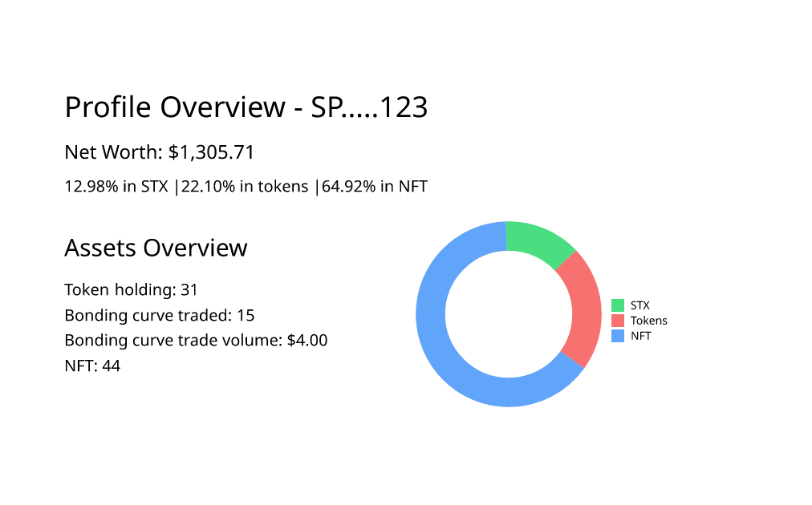Click the 64.92% in NFT text

click(375, 187)
